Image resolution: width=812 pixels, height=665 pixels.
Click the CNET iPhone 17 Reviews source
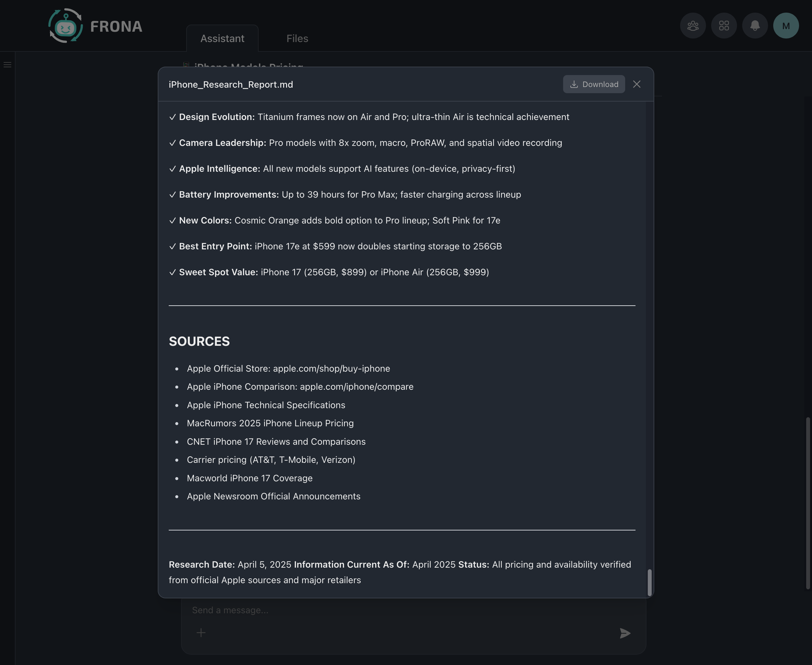(276, 441)
